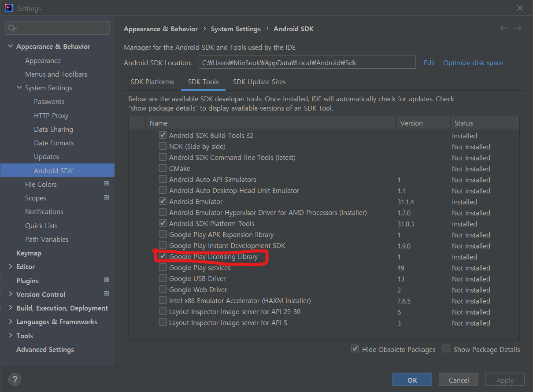The image size is (533, 392).
Task: Focus the settings search field
Action: point(58,28)
